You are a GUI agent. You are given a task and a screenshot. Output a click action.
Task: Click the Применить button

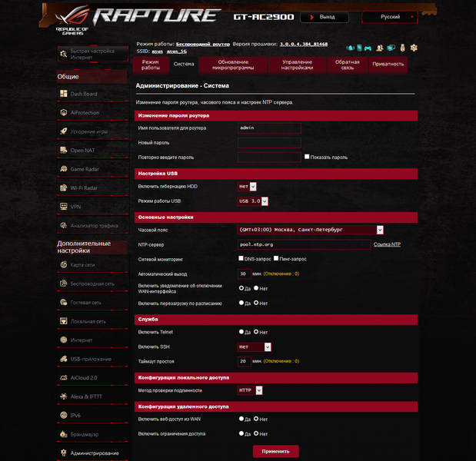click(275, 451)
